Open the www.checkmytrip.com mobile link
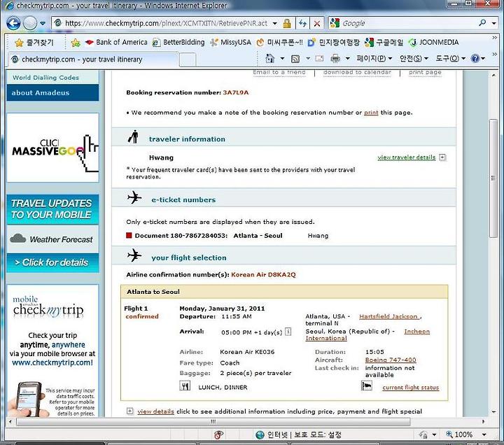This screenshot has height=445, width=504. click(x=52, y=362)
